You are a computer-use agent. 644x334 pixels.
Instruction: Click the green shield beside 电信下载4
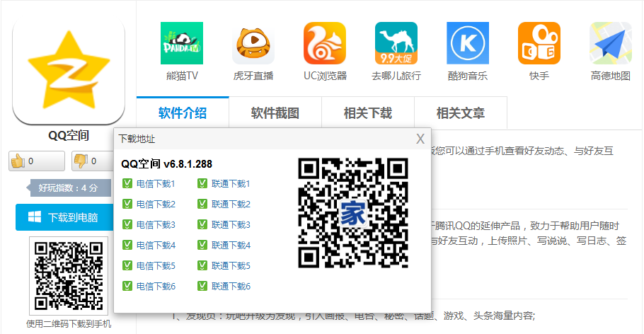(127, 245)
